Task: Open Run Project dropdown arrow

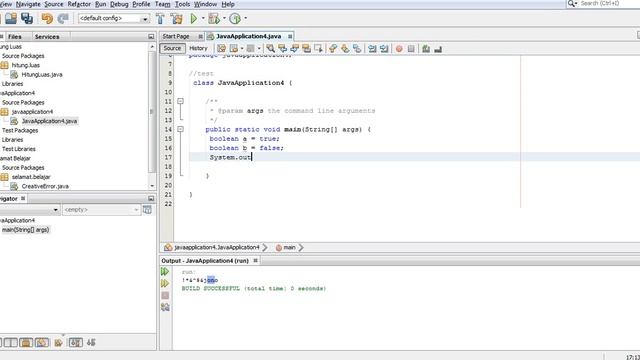Action: [203, 18]
